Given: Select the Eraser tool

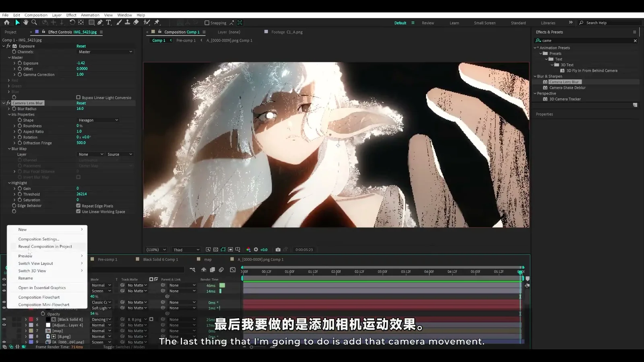Looking at the screenshot, I should pos(136,23).
